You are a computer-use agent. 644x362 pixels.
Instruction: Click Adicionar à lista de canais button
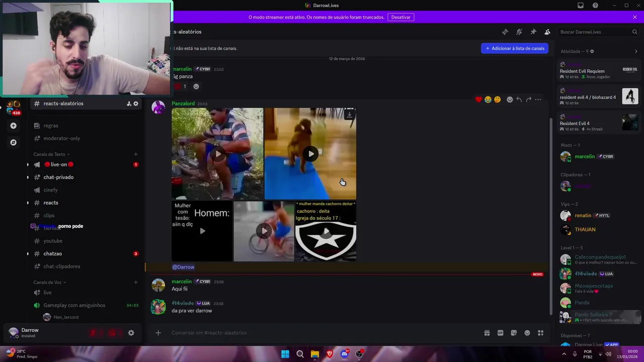(x=515, y=48)
